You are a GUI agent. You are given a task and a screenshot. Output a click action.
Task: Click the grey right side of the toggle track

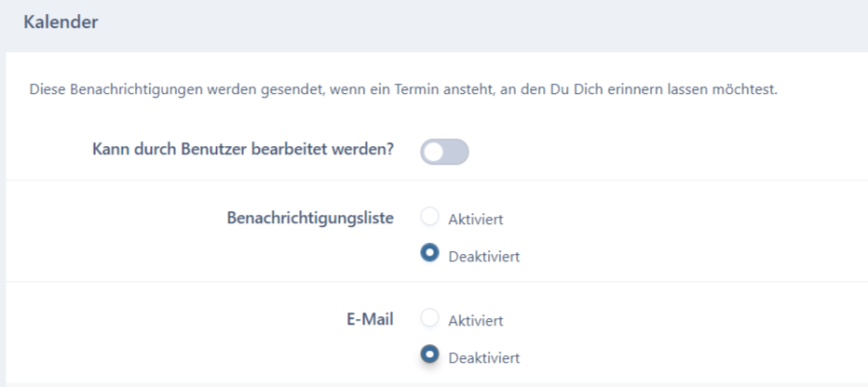(x=456, y=152)
